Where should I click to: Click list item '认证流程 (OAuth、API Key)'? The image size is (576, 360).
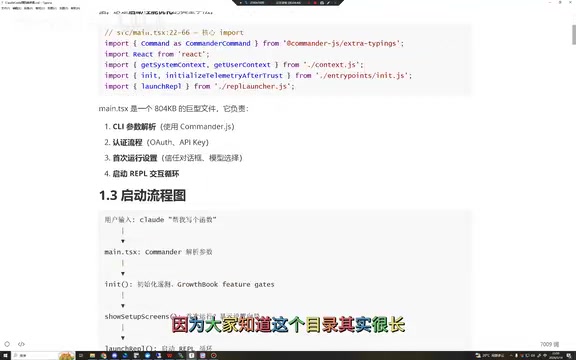161,143
